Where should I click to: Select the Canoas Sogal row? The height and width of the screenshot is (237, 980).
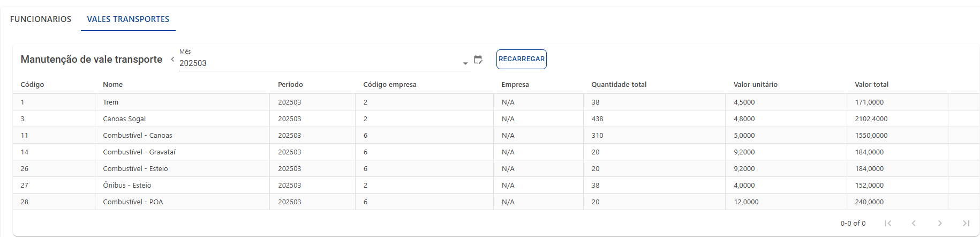(496, 118)
